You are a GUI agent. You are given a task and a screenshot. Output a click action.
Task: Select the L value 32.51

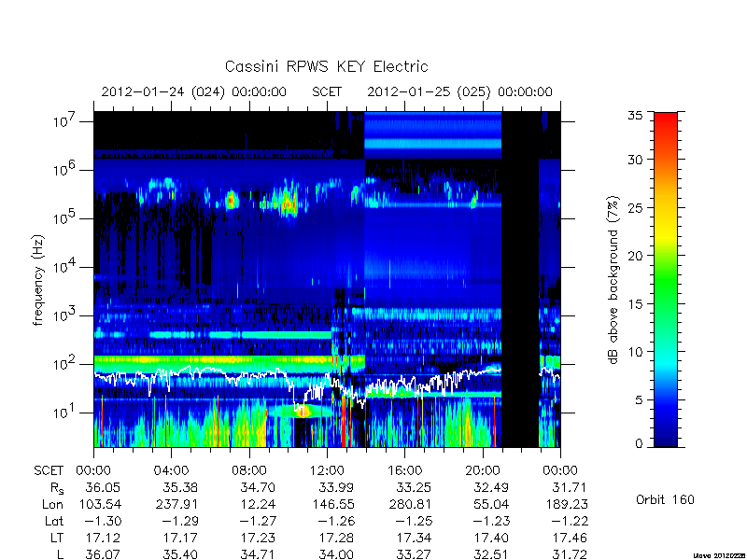492,554
